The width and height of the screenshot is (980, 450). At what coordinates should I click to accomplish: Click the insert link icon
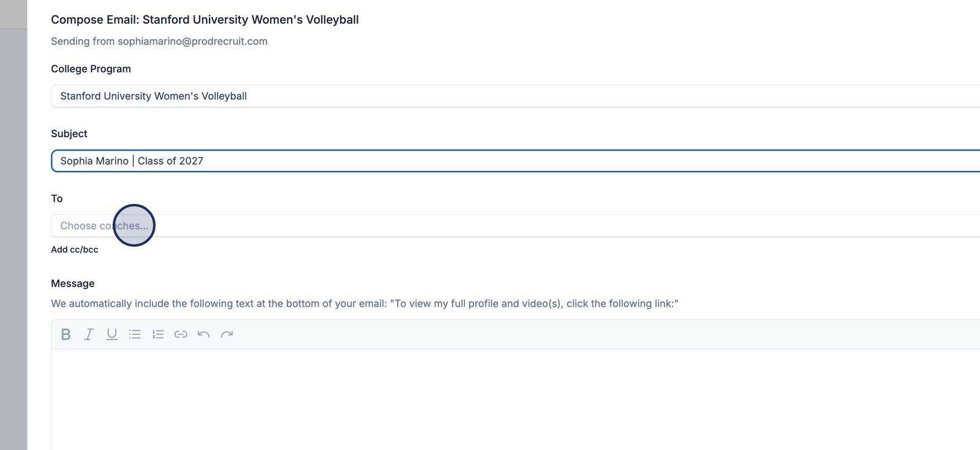181,334
